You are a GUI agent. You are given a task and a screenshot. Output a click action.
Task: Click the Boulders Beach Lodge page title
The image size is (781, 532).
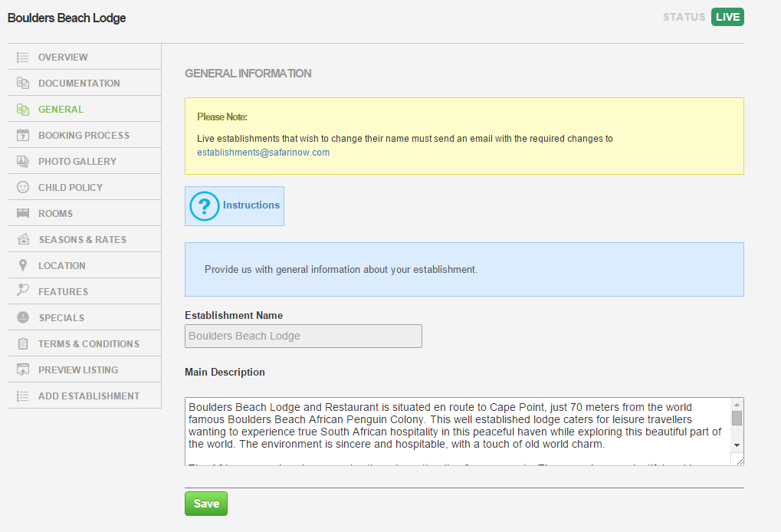point(67,18)
